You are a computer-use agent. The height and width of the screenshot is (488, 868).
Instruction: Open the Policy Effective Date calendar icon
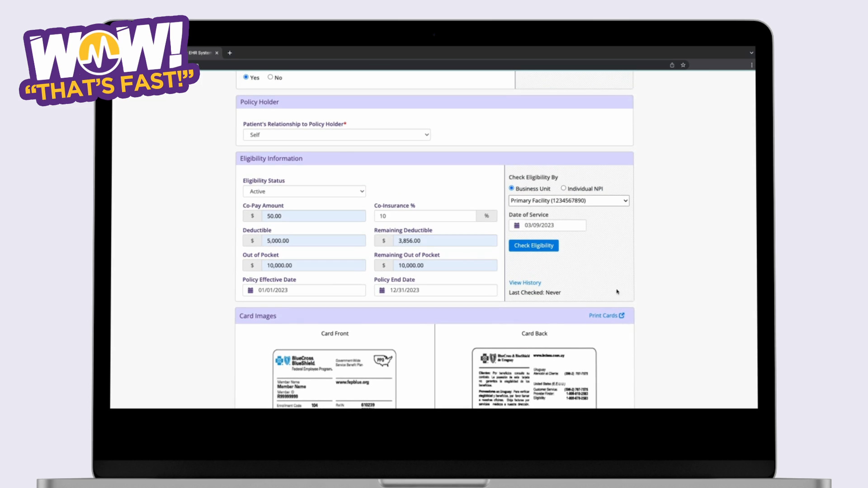point(250,290)
